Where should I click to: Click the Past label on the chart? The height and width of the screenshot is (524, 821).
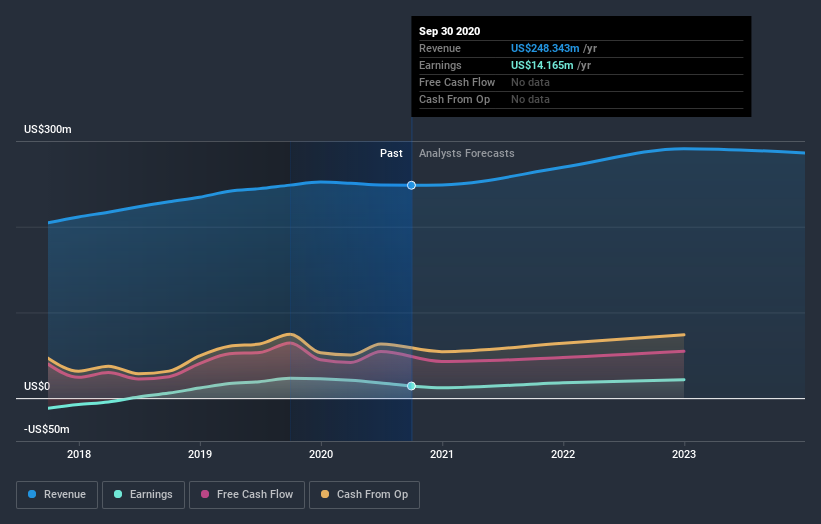(x=391, y=153)
